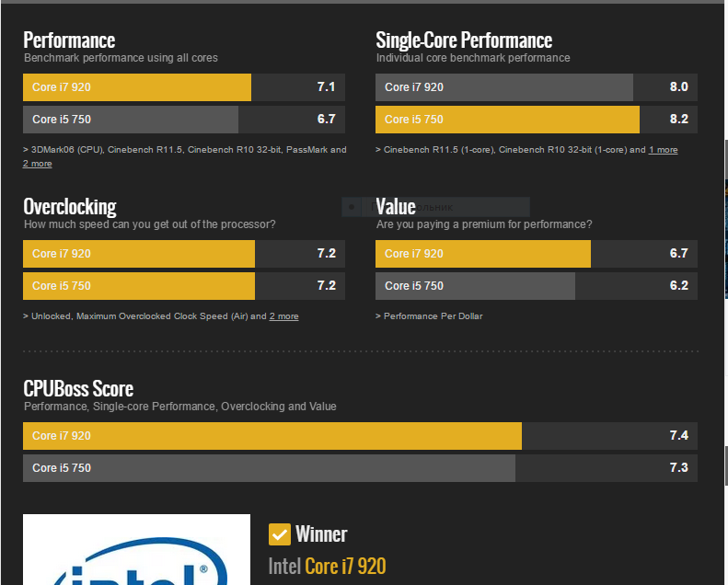Click the Intel logo image
The height and width of the screenshot is (585, 728).
tap(136, 550)
